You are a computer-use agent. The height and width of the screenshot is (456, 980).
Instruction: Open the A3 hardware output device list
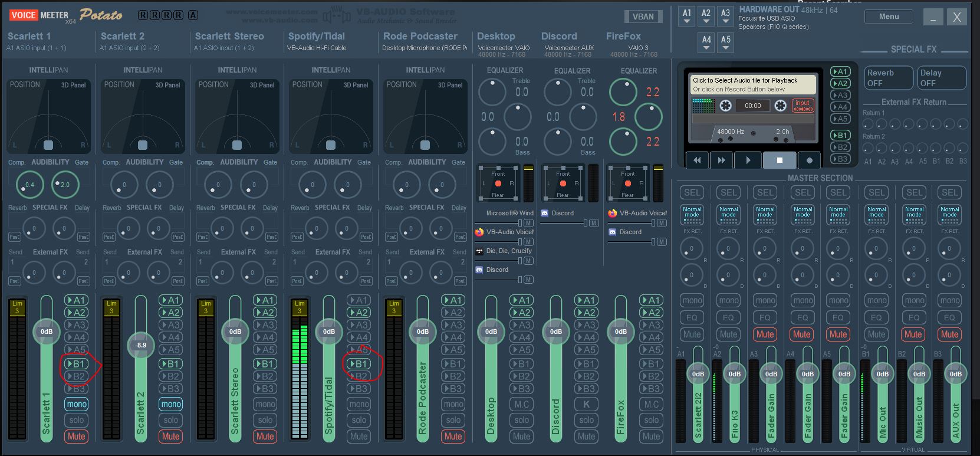725,16
